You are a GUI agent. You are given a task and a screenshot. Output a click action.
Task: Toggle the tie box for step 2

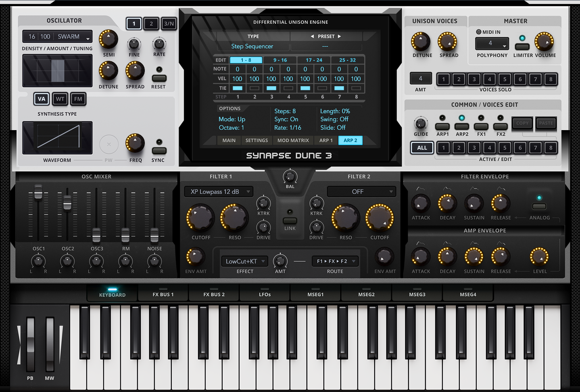coord(255,88)
